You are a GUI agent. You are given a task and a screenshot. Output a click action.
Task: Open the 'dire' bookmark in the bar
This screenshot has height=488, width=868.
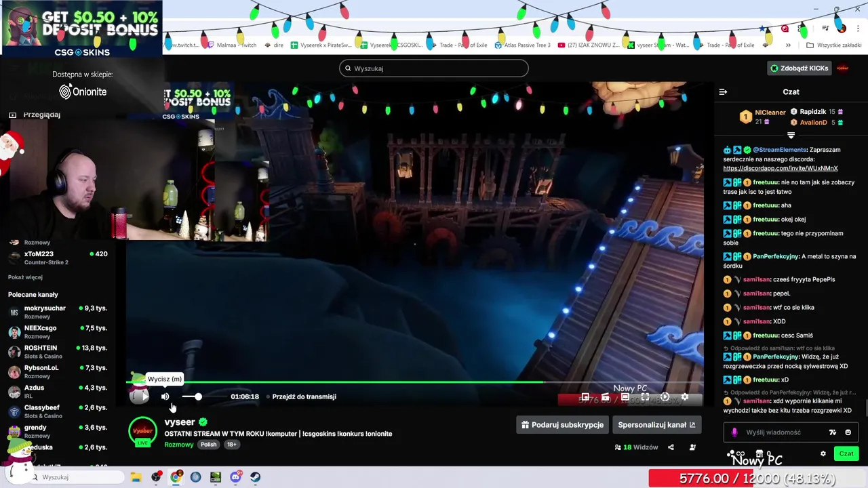click(273, 45)
